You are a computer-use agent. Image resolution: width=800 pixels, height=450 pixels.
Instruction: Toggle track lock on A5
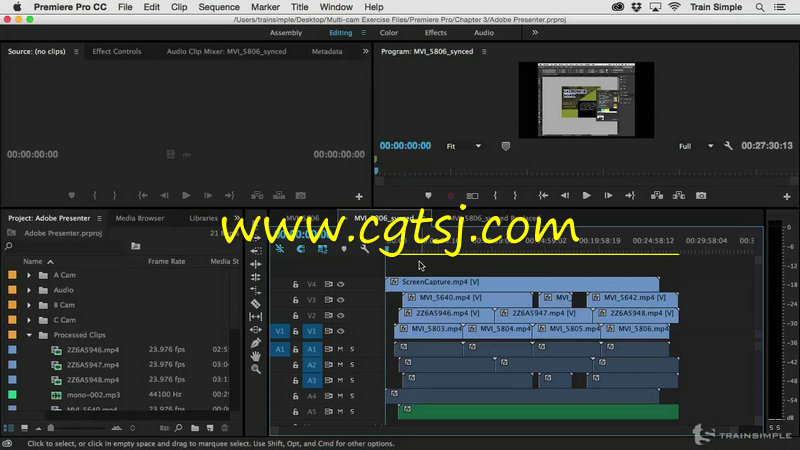(295, 411)
